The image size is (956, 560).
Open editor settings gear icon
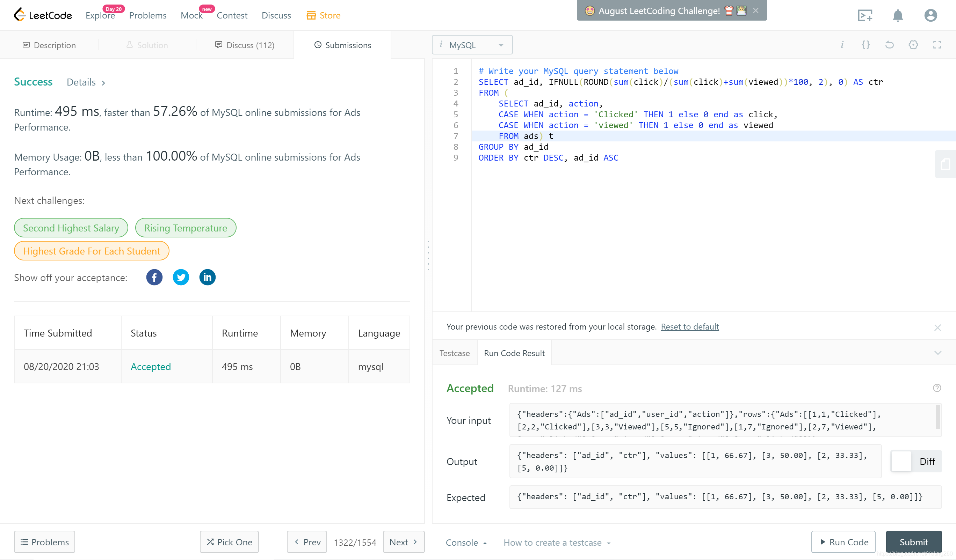pos(913,45)
